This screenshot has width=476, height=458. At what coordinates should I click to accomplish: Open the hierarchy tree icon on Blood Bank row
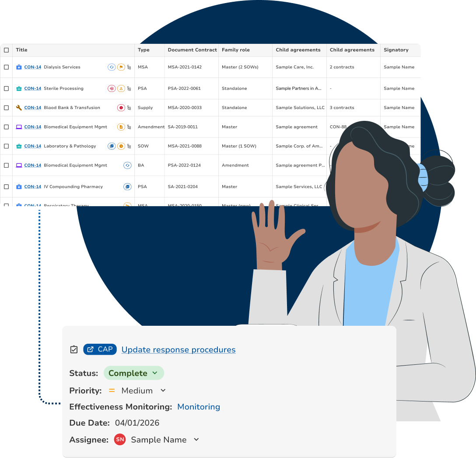pyautogui.click(x=129, y=108)
